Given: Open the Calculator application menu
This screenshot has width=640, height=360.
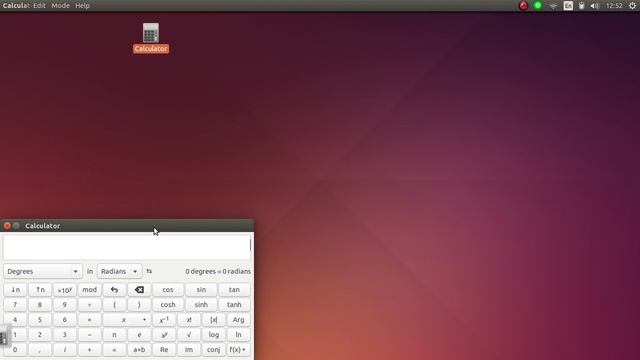Looking at the screenshot, I should (16, 6).
